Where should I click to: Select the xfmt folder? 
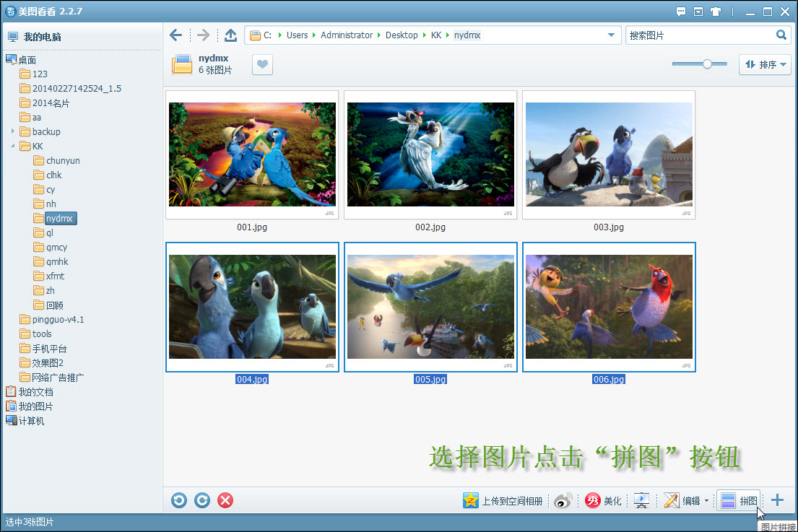[x=55, y=276]
